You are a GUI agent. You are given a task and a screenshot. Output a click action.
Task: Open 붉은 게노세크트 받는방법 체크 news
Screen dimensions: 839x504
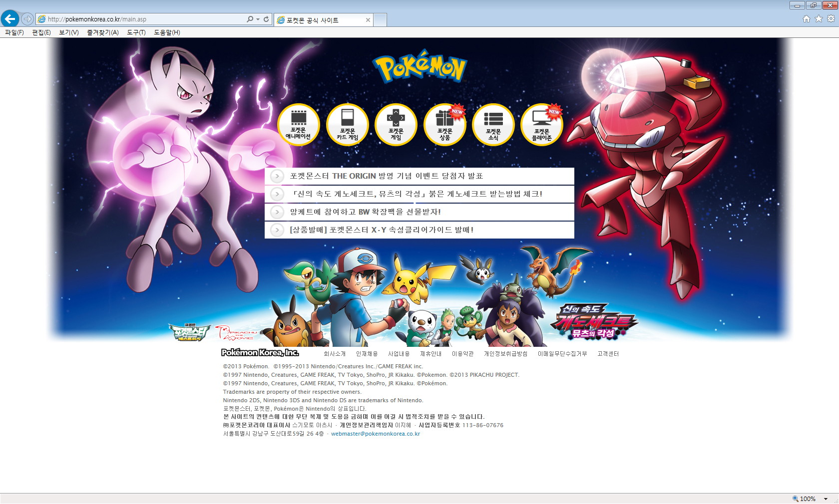(x=417, y=194)
